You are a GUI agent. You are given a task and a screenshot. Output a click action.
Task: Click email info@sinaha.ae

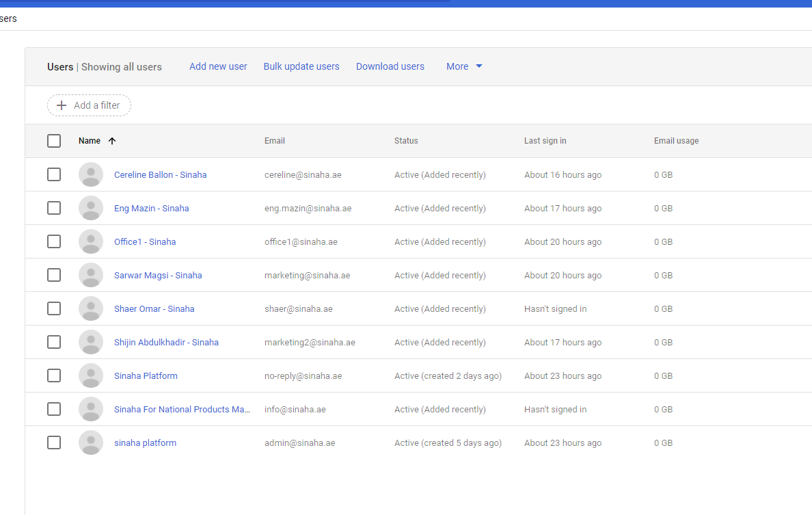[295, 409]
